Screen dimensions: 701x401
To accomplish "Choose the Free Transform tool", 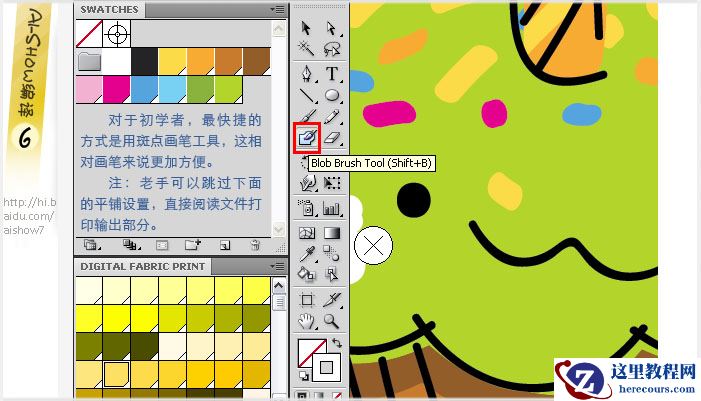I will click(332, 183).
